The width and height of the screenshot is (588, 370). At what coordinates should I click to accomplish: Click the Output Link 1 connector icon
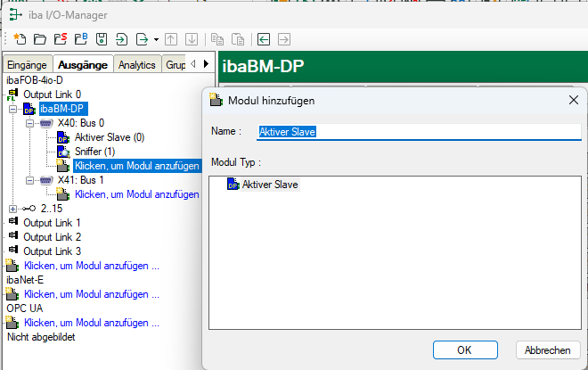click(13, 220)
